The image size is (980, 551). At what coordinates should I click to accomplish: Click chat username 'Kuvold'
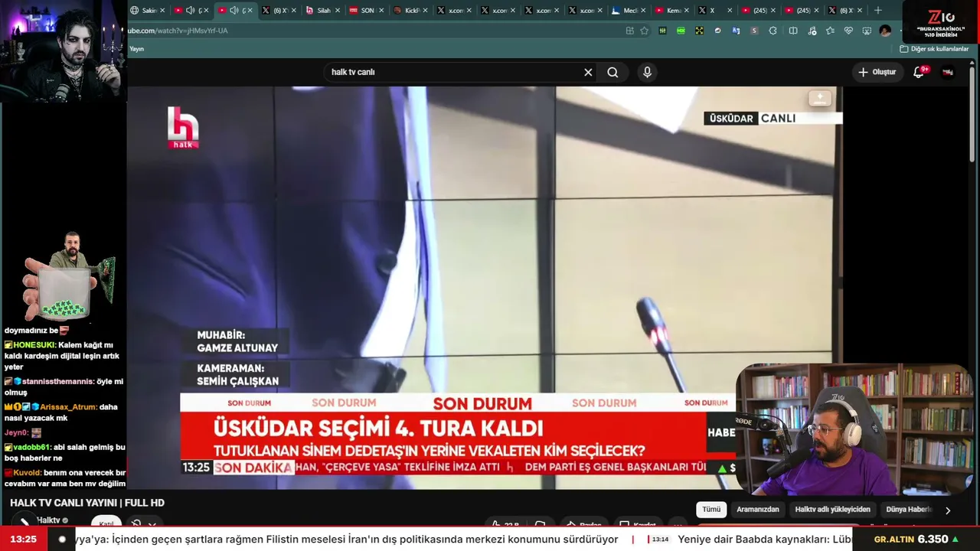(27, 473)
